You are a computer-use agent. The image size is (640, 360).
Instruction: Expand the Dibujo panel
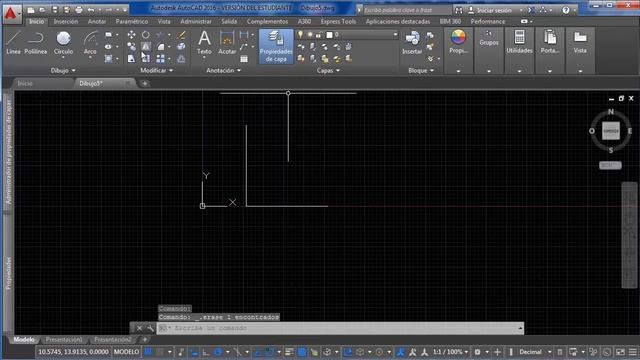(63, 70)
